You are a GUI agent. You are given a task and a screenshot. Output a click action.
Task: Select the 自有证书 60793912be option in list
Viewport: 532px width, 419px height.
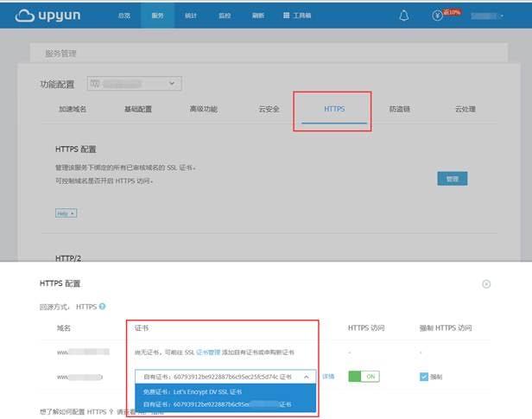(x=225, y=404)
